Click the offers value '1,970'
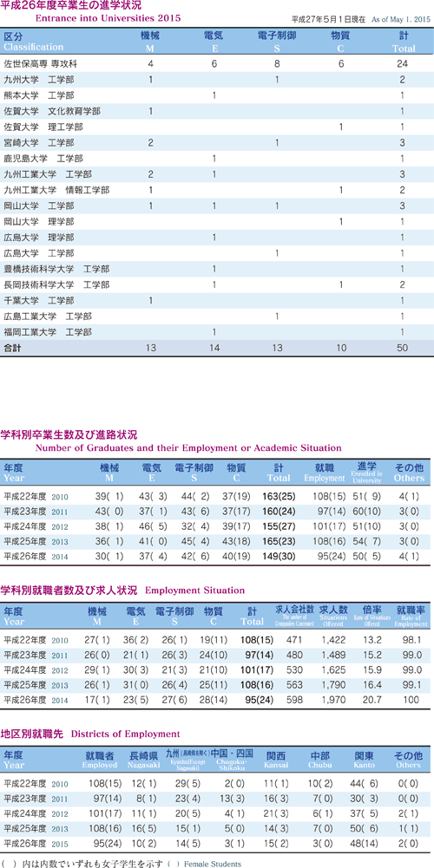Screen dimensions: 434x868 coord(333,700)
